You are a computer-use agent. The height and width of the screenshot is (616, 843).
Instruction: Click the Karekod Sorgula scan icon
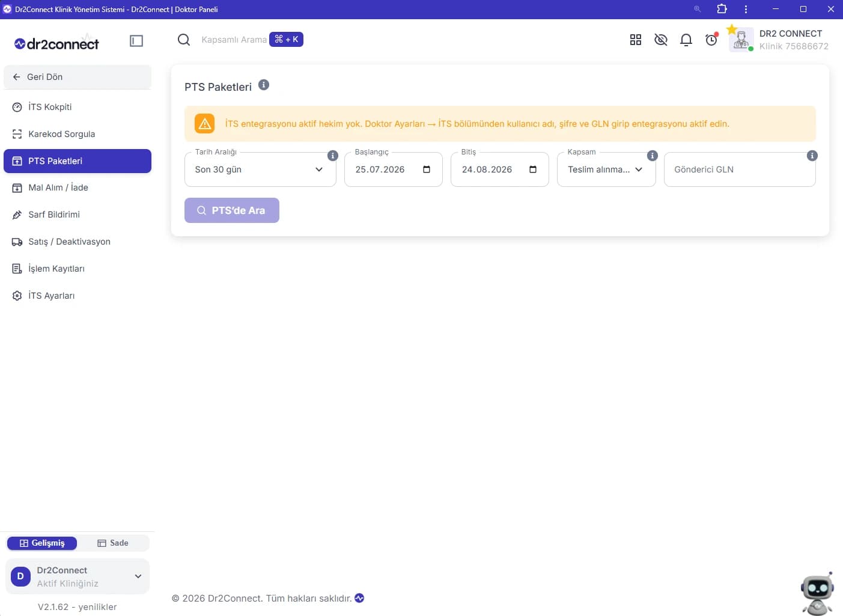(17, 134)
